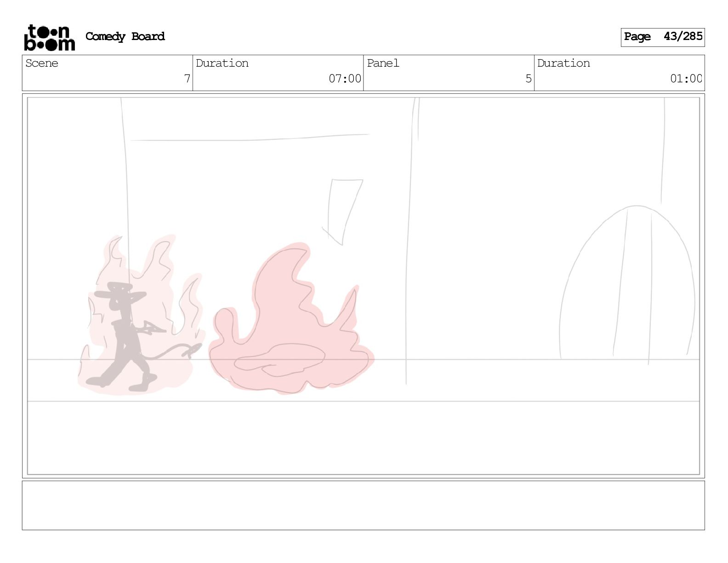Screen dimensions: 728x563
Task: Click the empty notes box below the panel
Action: (x=363, y=506)
